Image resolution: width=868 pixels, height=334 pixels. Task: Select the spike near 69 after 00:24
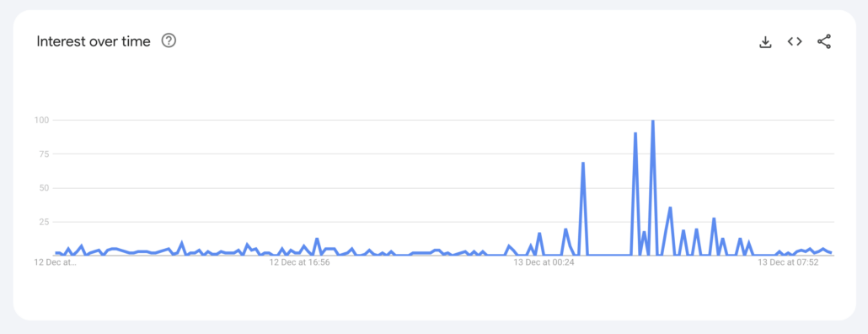click(x=583, y=163)
